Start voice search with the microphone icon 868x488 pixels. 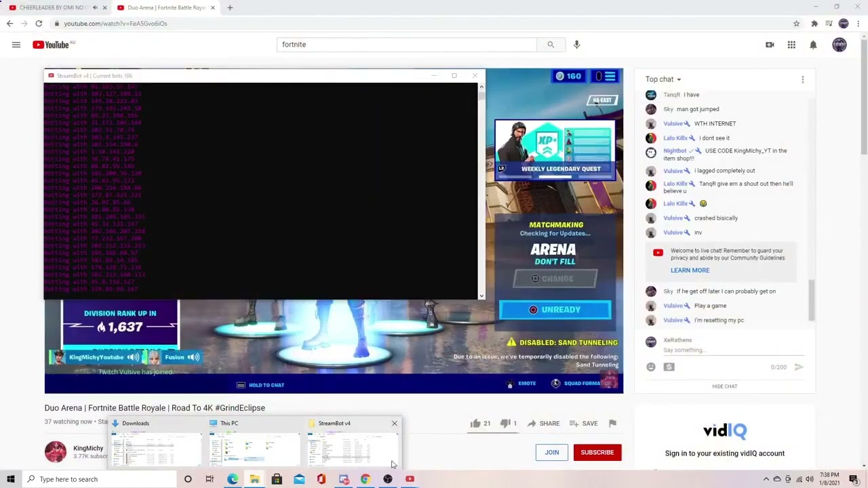[x=576, y=45]
